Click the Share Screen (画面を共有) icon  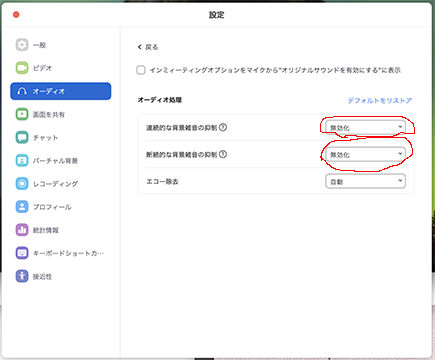[22, 114]
